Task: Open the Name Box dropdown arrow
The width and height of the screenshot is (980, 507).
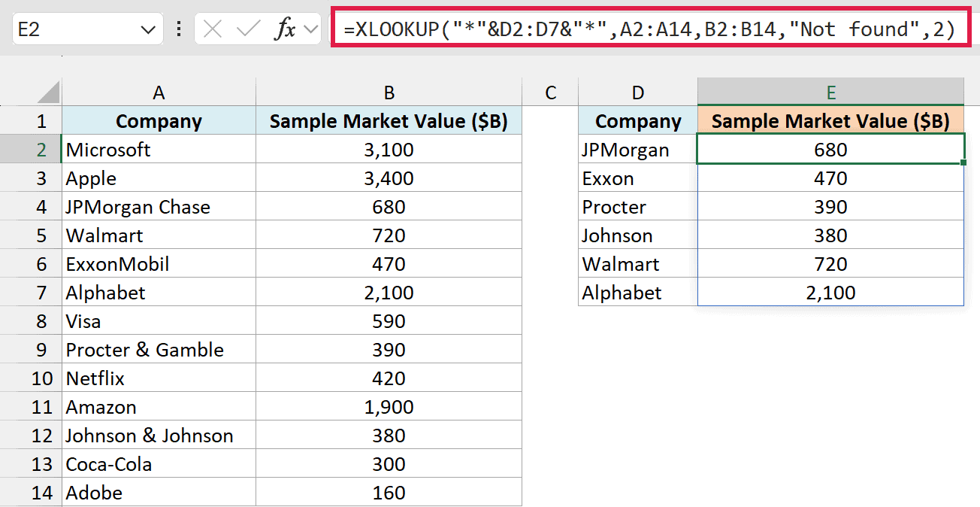Action: (147, 30)
